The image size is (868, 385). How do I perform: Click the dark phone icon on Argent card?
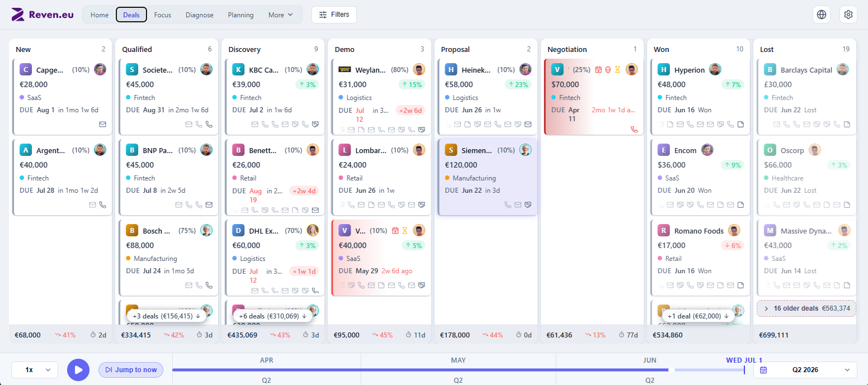coord(102,205)
